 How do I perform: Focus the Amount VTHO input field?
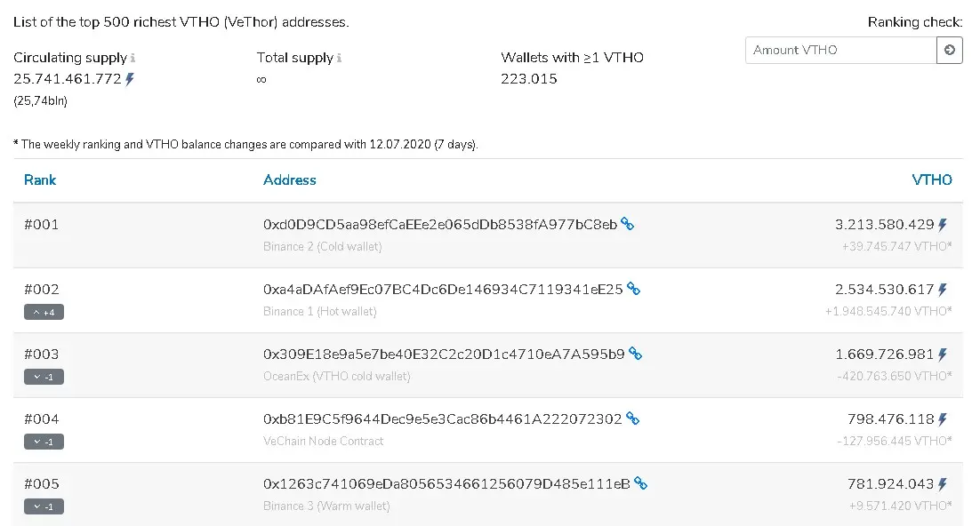pos(840,50)
